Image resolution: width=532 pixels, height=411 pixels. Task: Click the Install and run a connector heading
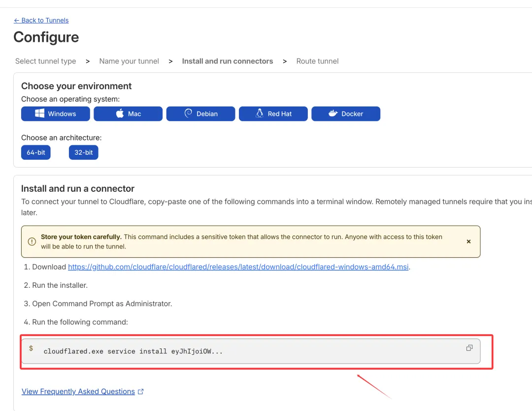[78, 188]
